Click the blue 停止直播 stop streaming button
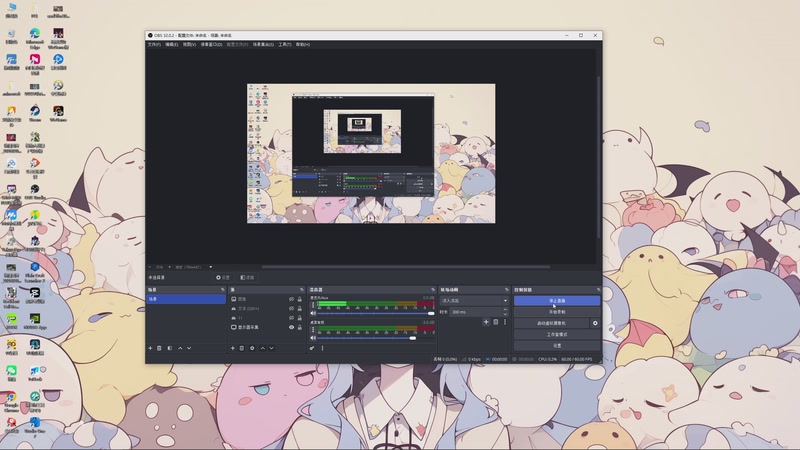The width and height of the screenshot is (800, 450). [x=557, y=301]
